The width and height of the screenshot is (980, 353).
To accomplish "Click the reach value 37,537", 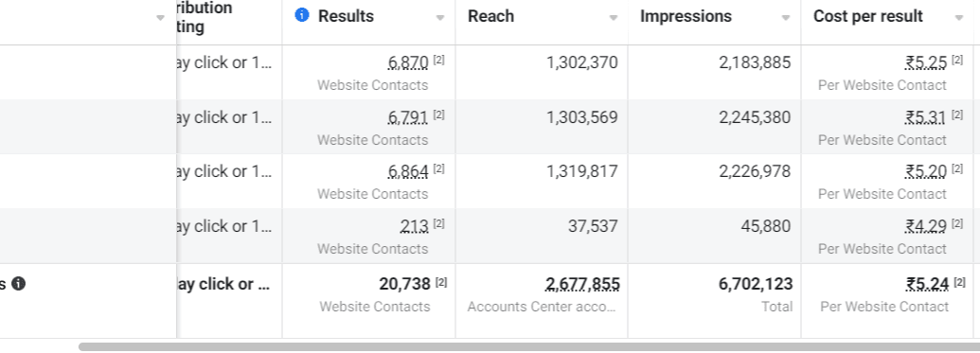I will (593, 226).
